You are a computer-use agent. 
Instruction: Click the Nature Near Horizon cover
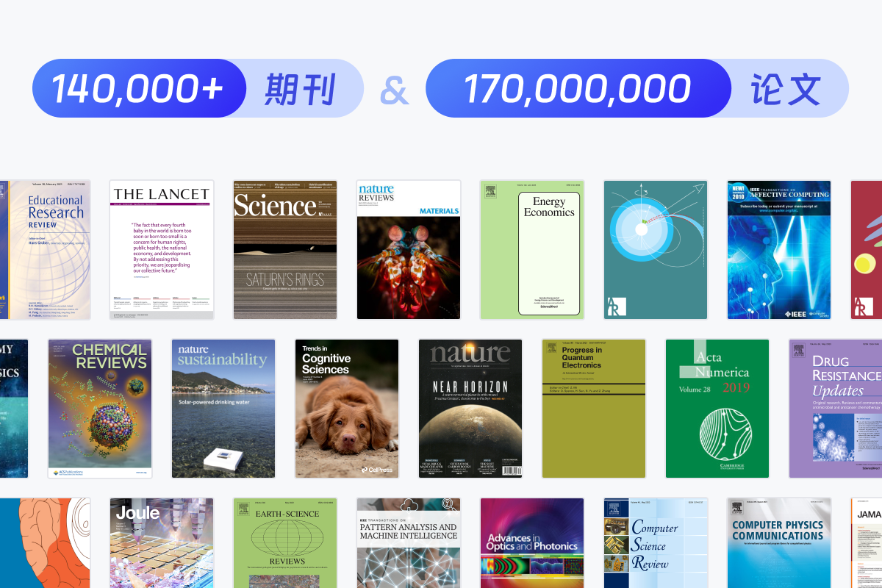(x=470, y=409)
